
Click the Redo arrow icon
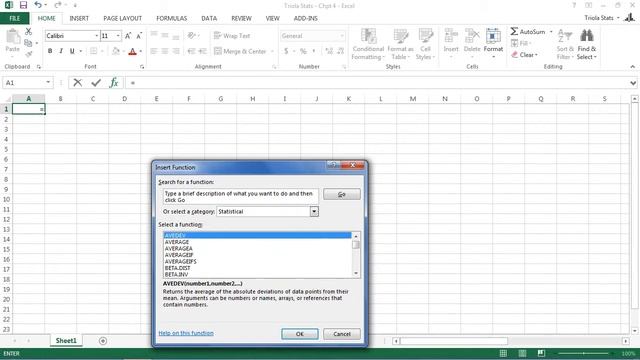click(x=58, y=5)
